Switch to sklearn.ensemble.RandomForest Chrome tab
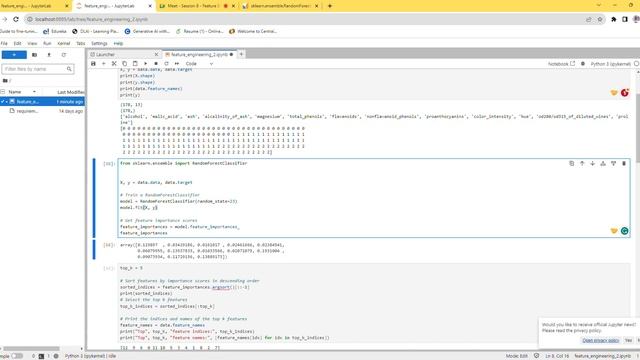Viewport: 640px width, 360px height. tap(281, 6)
